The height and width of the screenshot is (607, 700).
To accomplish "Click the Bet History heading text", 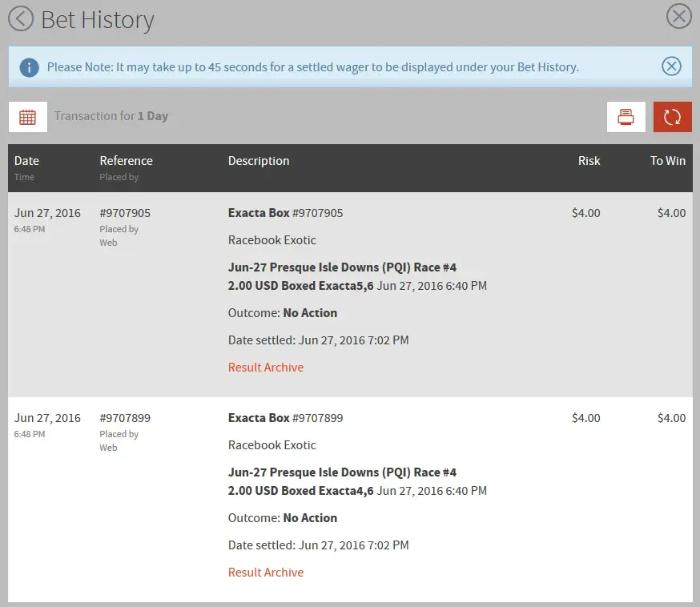I will pos(97,20).
